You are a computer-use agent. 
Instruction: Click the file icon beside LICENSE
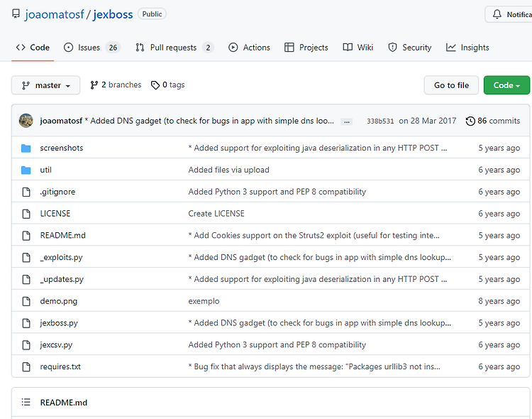pyautogui.click(x=26, y=214)
